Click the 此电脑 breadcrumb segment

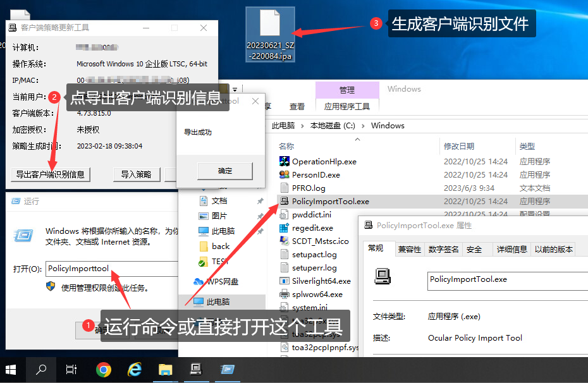(283, 126)
